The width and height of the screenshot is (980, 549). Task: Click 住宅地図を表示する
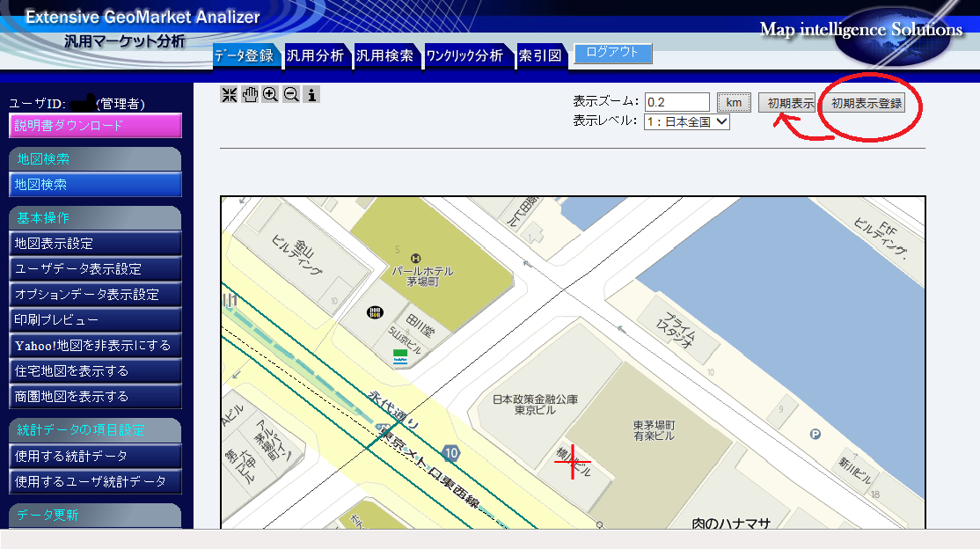click(x=96, y=371)
